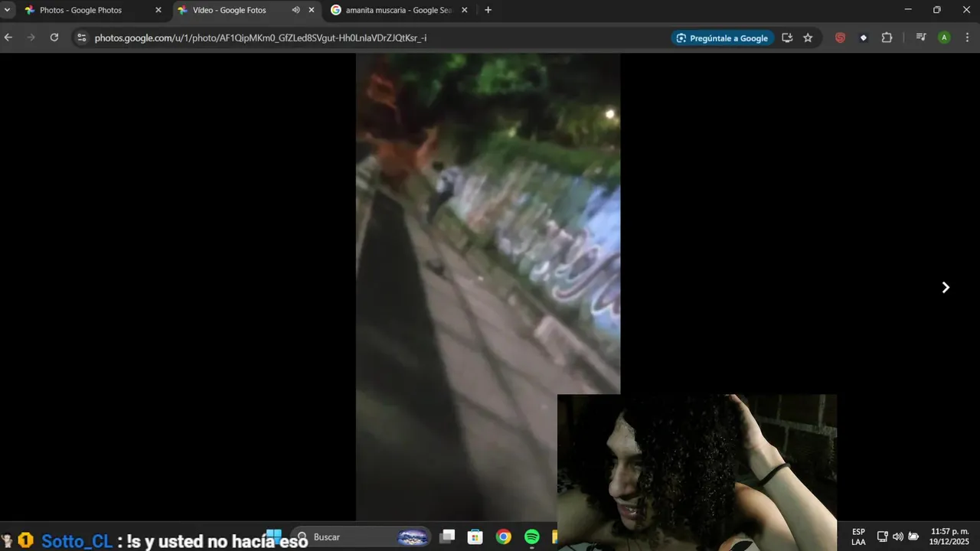View site information for photos.google.com
This screenshot has height=551, width=980.
[x=83, y=37]
